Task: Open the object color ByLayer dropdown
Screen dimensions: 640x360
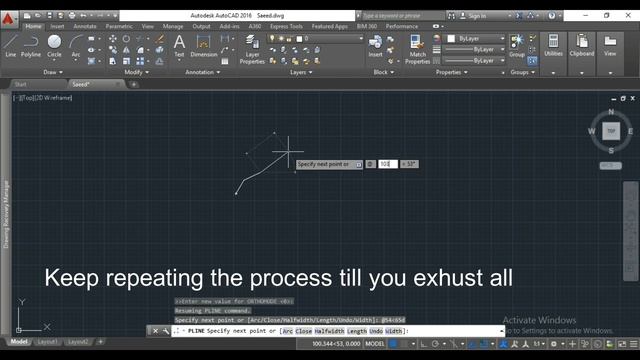Action: [502, 39]
